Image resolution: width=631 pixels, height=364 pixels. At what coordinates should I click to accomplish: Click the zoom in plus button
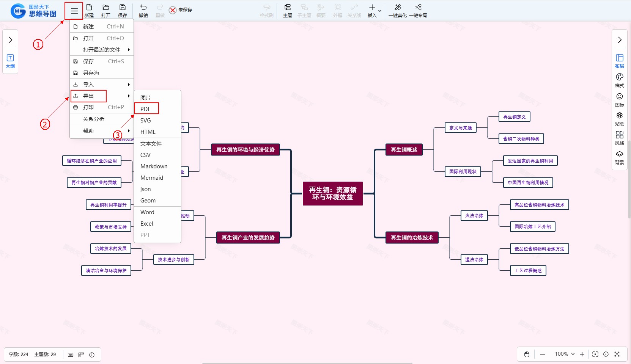582,354
